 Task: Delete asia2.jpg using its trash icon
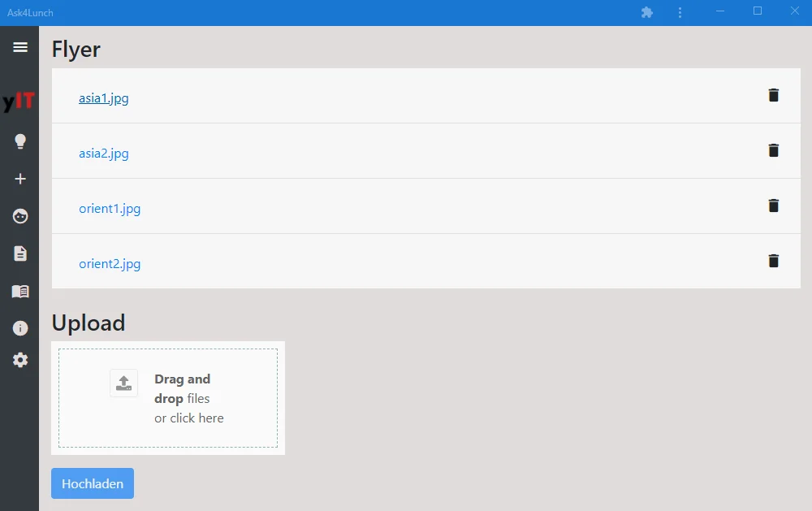point(773,150)
